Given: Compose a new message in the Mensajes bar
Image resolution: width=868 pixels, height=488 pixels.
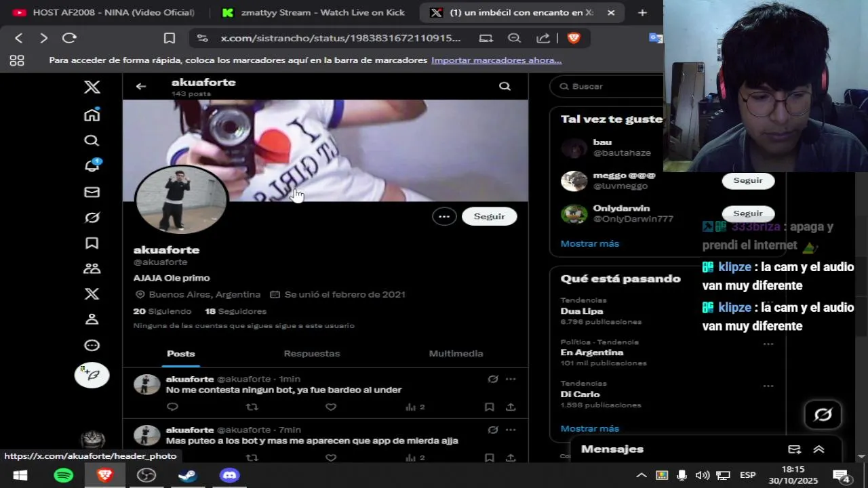Looking at the screenshot, I should tap(794, 449).
